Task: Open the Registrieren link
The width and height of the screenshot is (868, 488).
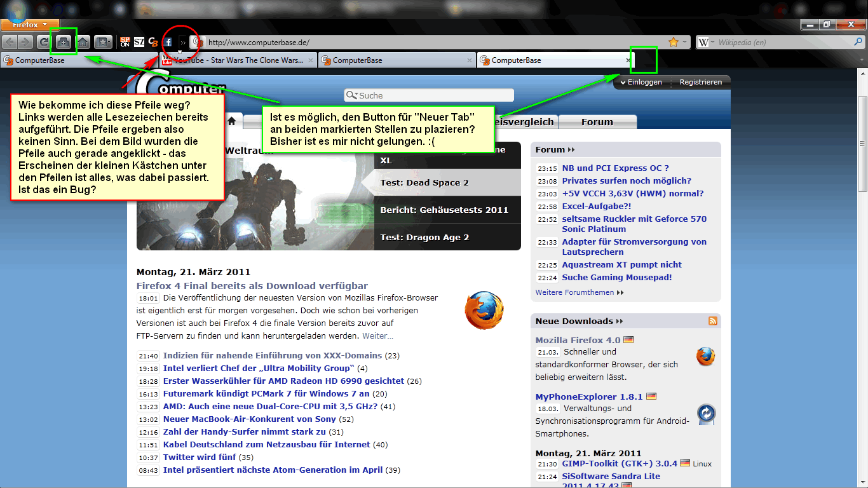Action: coord(701,82)
